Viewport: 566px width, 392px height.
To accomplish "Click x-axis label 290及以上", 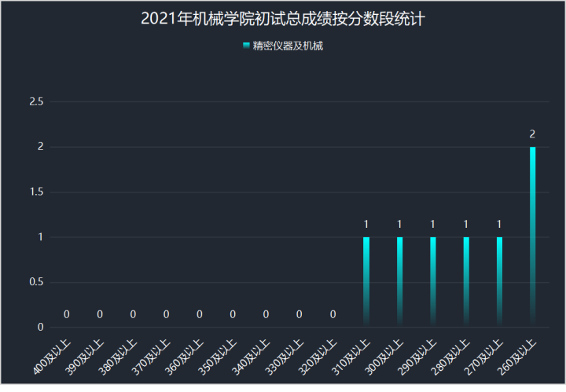I will pos(417,357).
